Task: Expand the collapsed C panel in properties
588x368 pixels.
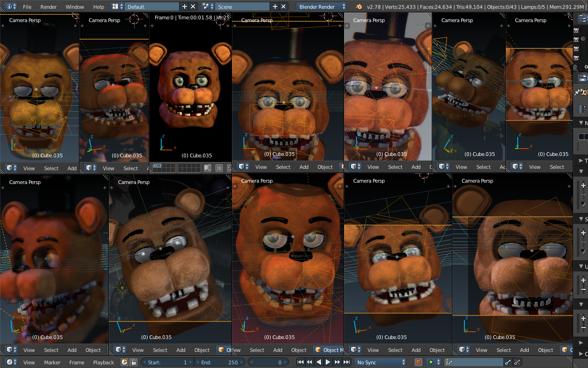Action: point(581,354)
